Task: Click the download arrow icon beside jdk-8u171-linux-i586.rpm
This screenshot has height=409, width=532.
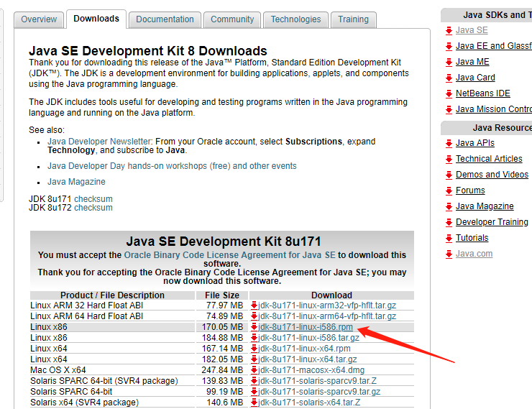Action: (x=254, y=327)
